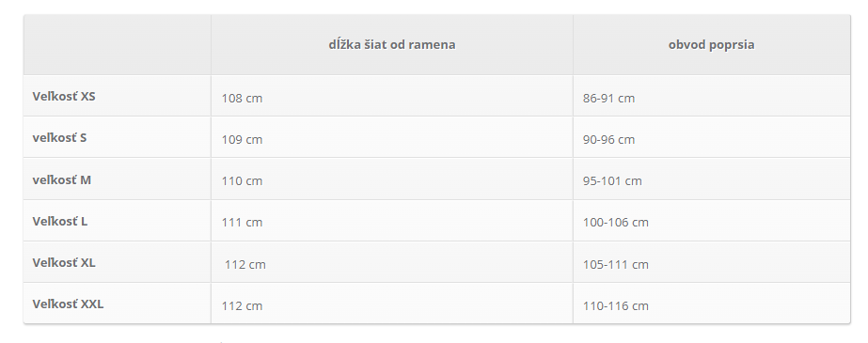868x343 pixels.
Task: Select the 'Veľkosť L' row label
Action: click(60, 221)
